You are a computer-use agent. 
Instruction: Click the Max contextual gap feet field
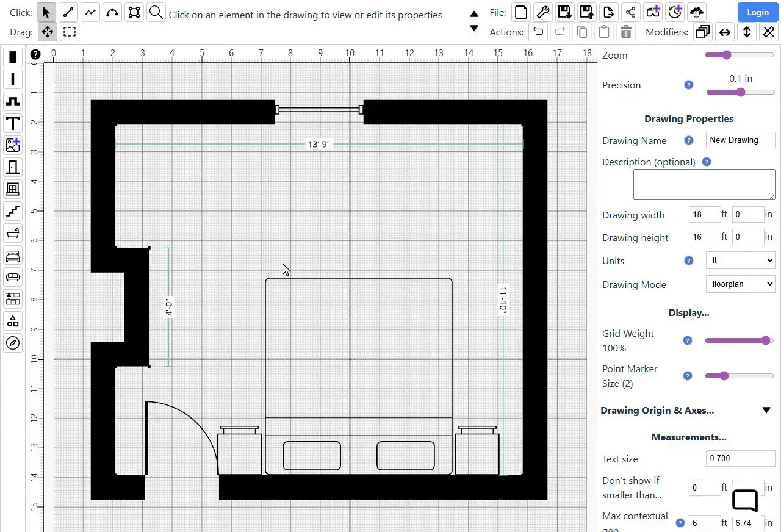pyautogui.click(x=705, y=523)
